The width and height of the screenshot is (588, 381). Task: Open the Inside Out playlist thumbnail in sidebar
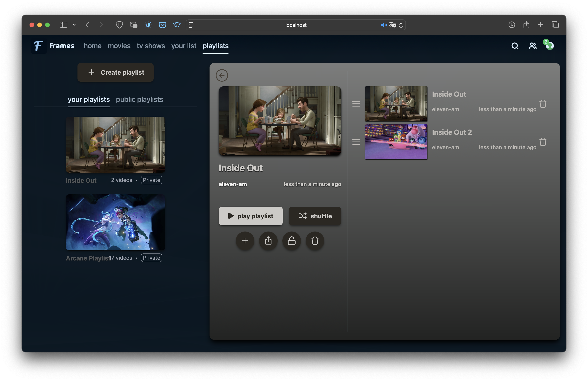coord(115,145)
